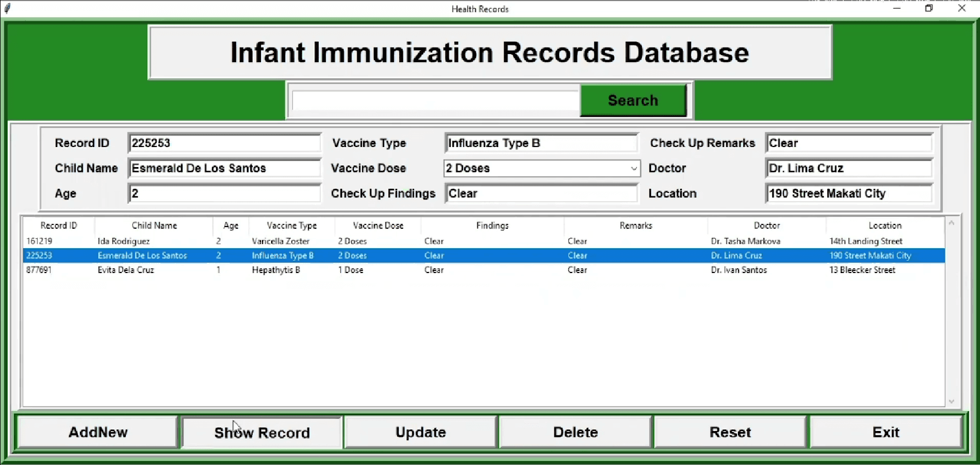Open the Vaccine Dose dropdown

633,169
